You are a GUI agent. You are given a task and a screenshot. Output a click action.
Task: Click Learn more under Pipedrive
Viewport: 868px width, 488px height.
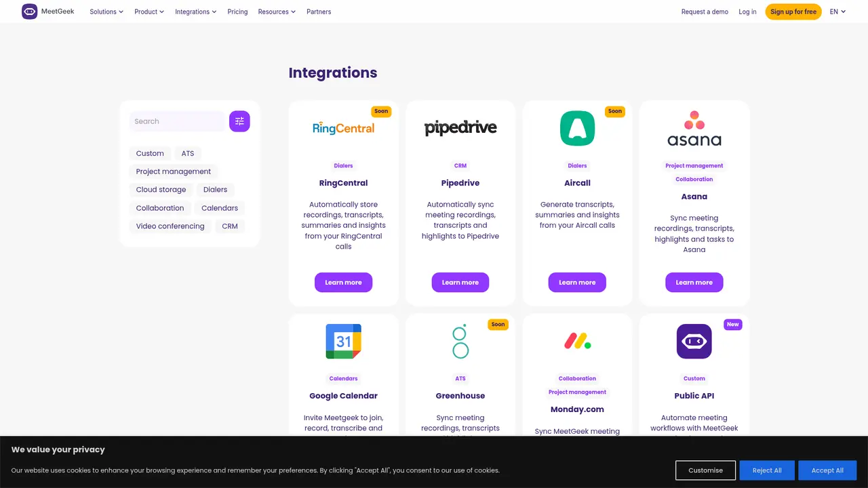460,283
